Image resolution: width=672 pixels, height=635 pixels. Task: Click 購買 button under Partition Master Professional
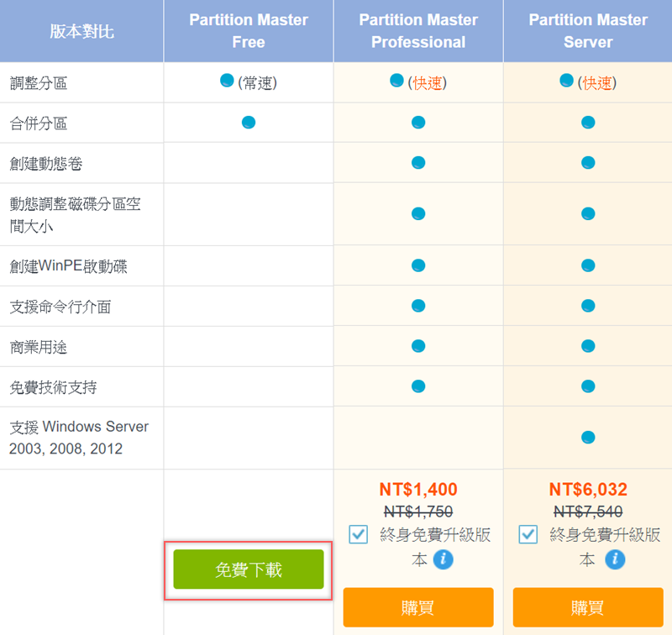(417, 607)
